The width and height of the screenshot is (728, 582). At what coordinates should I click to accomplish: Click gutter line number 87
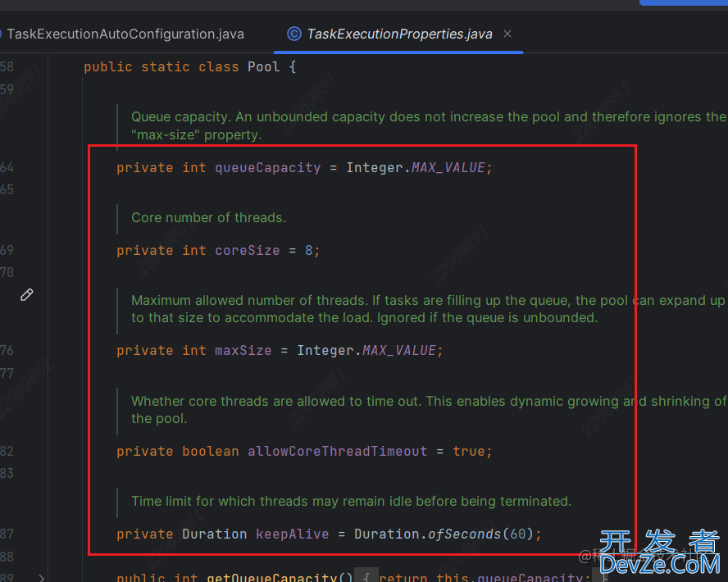click(x=7, y=534)
